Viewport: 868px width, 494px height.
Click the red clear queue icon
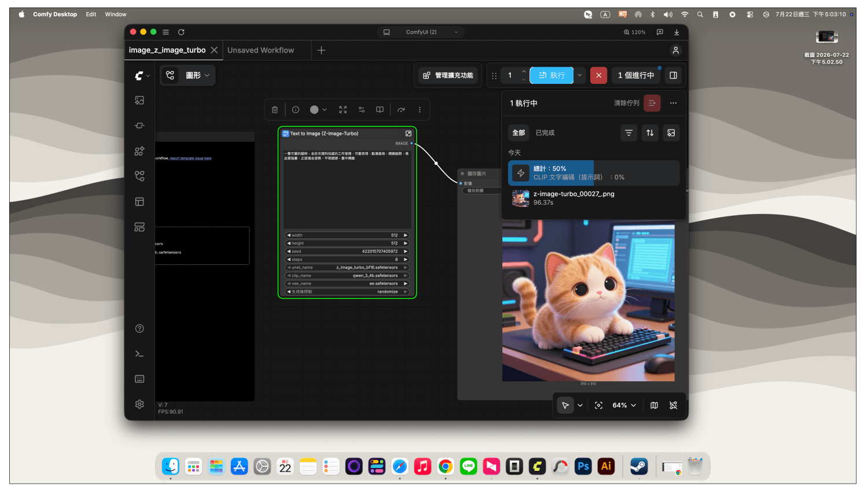pos(652,103)
